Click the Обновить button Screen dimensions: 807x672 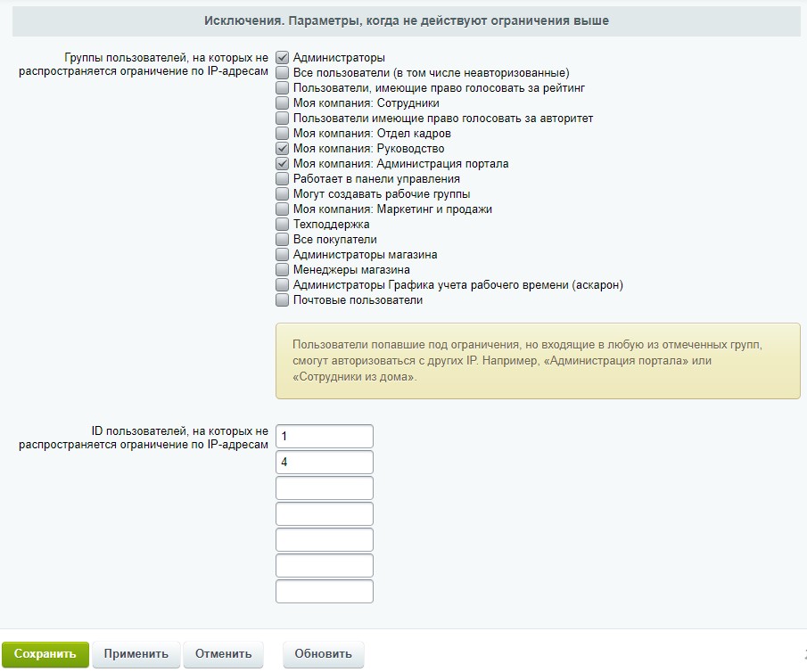pos(322,653)
